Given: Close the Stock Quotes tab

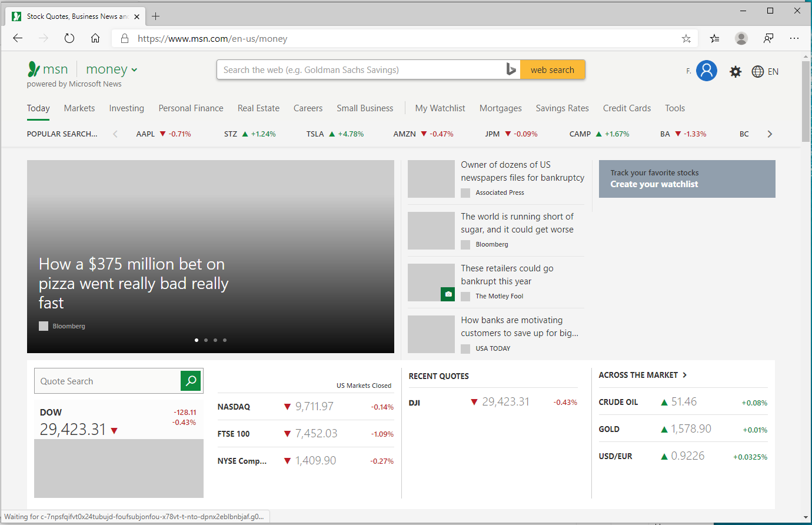Looking at the screenshot, I should point(137,16).
